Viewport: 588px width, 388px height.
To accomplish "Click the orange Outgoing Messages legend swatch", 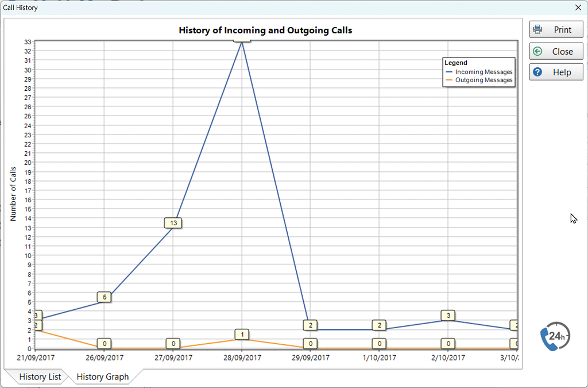I will click(449, 80).
